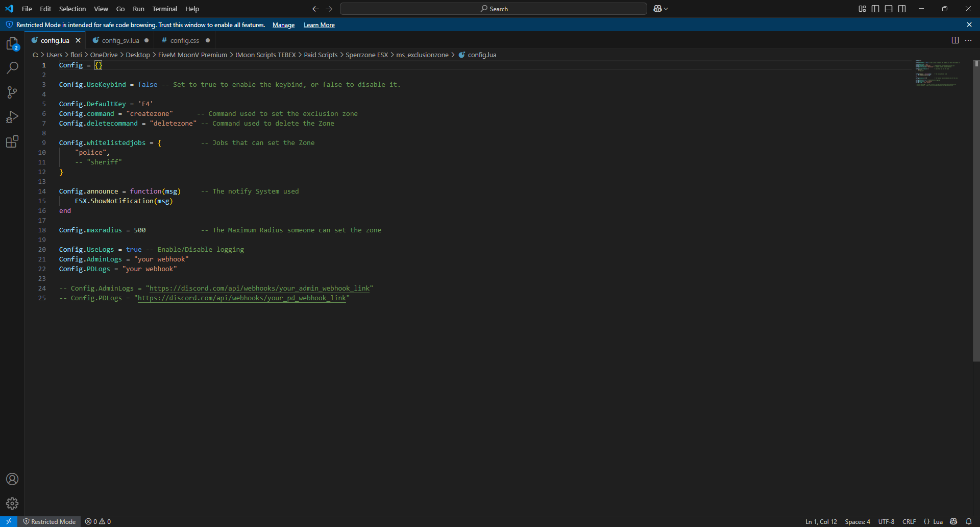Toggle the Panel layout button
The width and height of the screenshot is (980, 527).
point(889,9)
